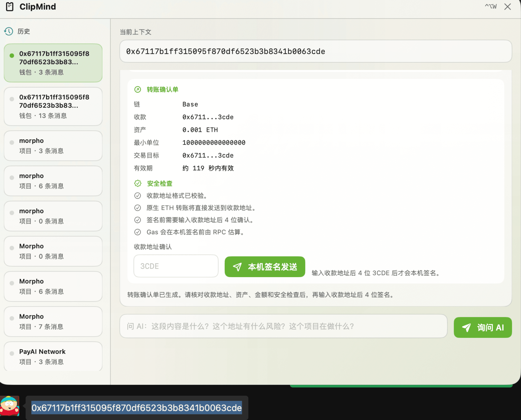Click the asset value 0.001 ETH
Image resolution: width=521 pixels, height=420 pixels.
(x=200, y=130)
